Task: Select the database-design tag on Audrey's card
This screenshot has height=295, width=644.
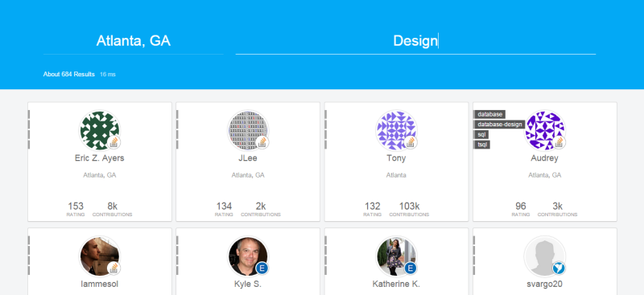Action: (499, 125)
